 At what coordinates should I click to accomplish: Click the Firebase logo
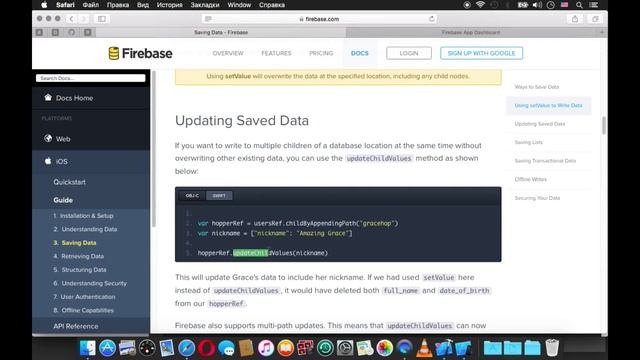(140, 53)
